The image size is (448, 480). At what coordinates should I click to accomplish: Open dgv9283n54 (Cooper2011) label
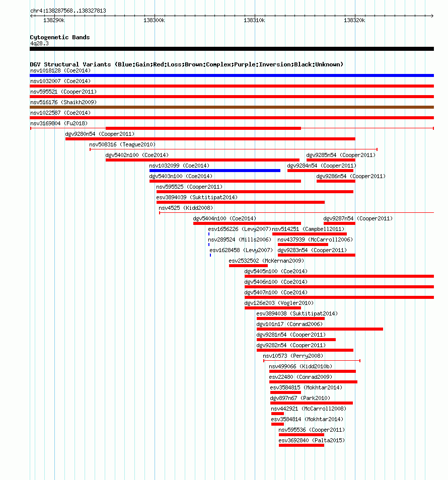point(313,250)
